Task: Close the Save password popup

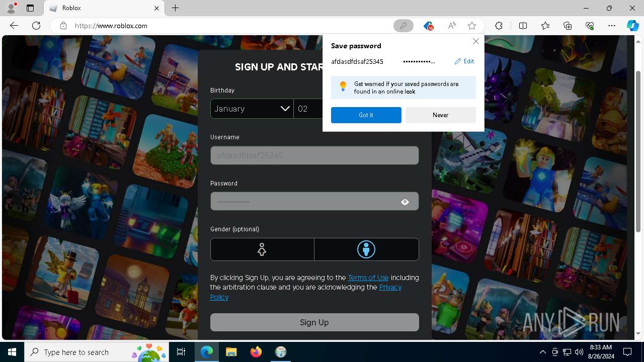Action: click(475, 41)
